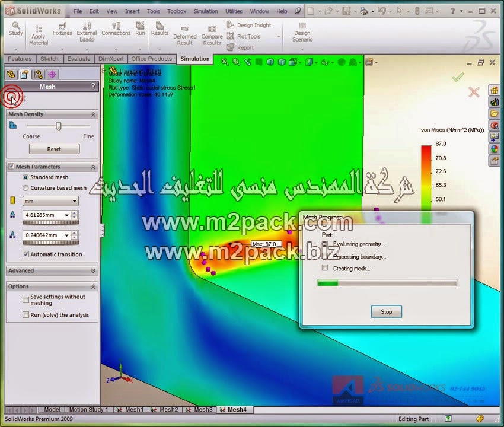
Task: Click the Mesh Density coarse-fine slider handle
Action: (58, 126)
